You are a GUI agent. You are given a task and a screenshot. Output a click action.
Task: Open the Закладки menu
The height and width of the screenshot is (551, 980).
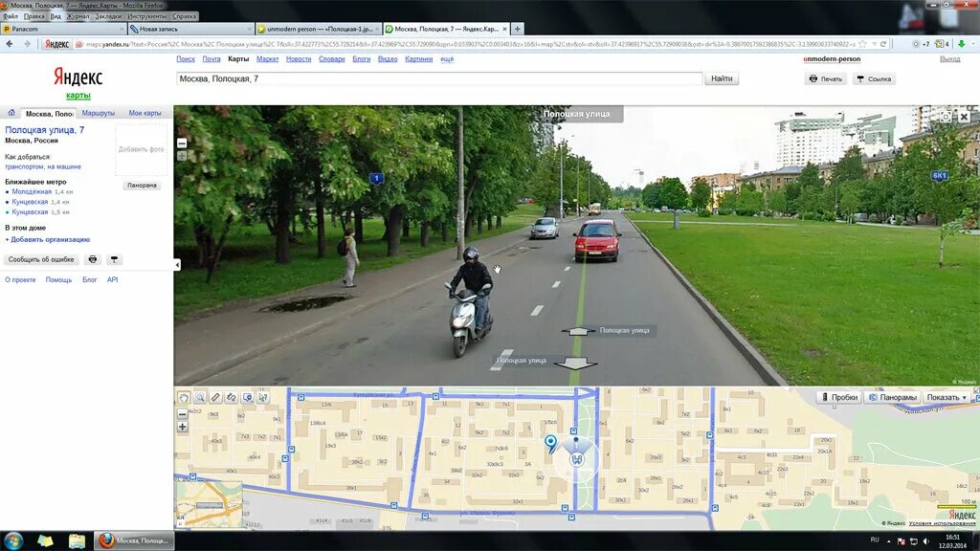[x=108, y=16]
